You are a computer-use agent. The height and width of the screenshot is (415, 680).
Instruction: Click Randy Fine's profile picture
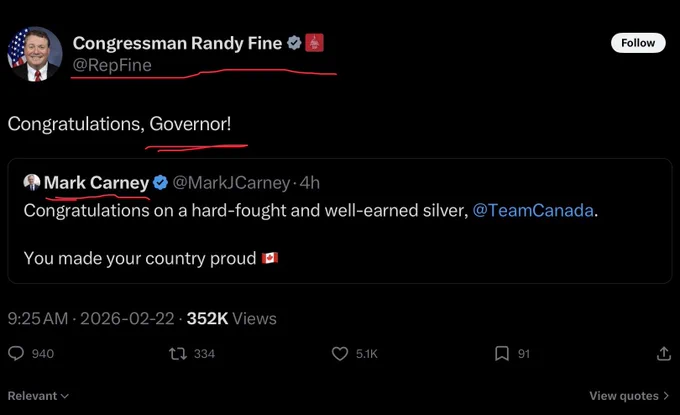35,54
